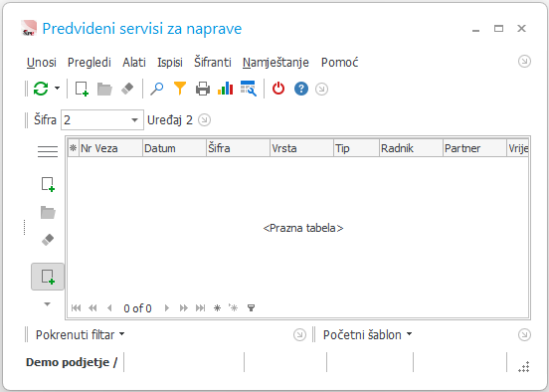
Task: Open the Pregledi menu
Action: coord(89,63)
